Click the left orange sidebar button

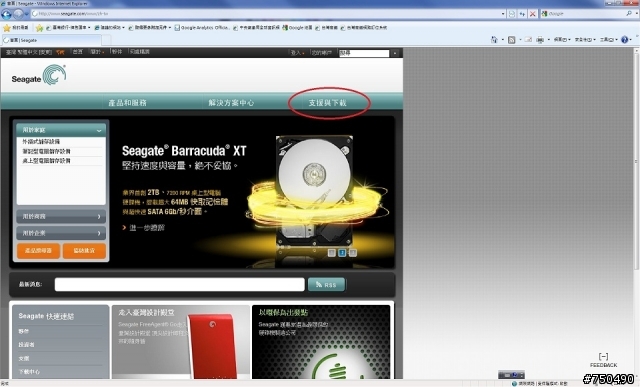(38, 251)
